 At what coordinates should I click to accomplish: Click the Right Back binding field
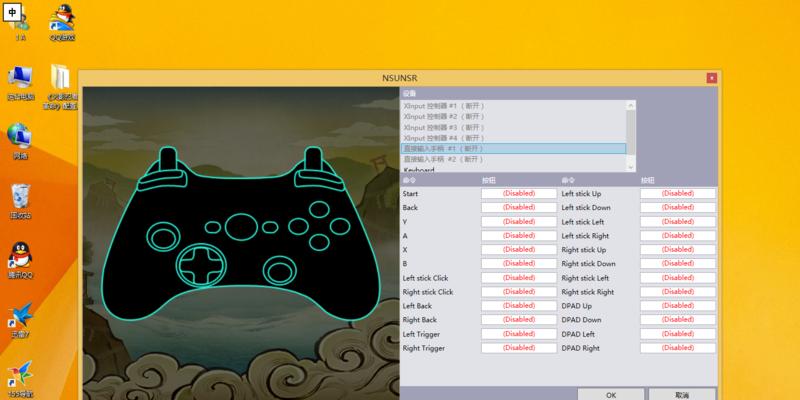click(x=519, y=319)
